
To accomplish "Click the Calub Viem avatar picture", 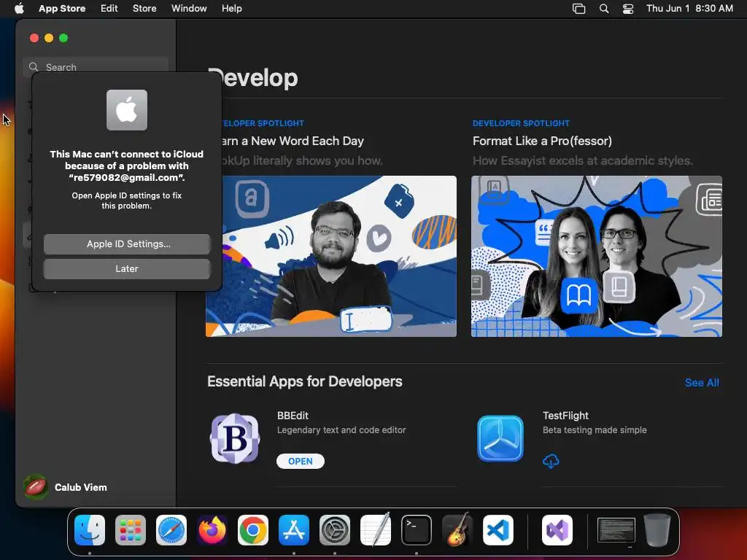I will pyautogui.click(x=35, y=487).
